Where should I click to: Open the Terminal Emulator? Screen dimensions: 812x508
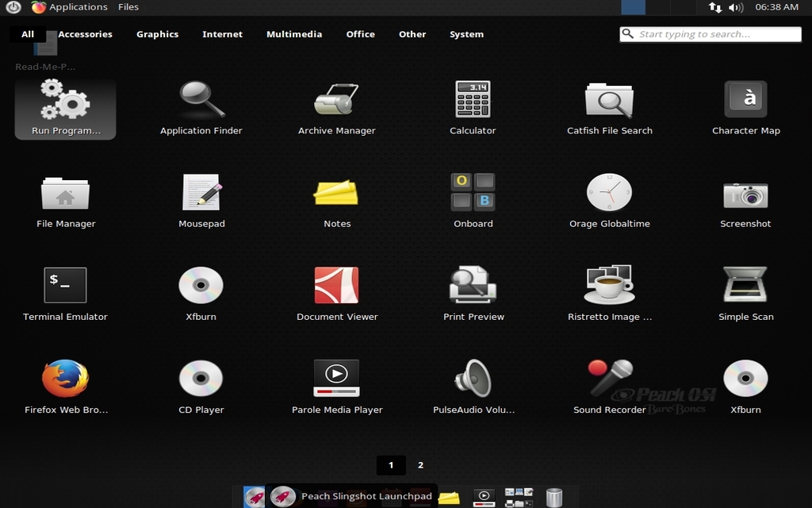click(65, 285)
